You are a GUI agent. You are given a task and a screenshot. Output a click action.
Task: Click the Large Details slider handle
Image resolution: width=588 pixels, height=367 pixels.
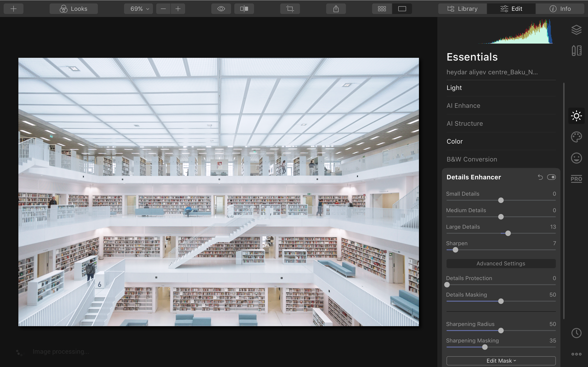click(x=508, y=234)
